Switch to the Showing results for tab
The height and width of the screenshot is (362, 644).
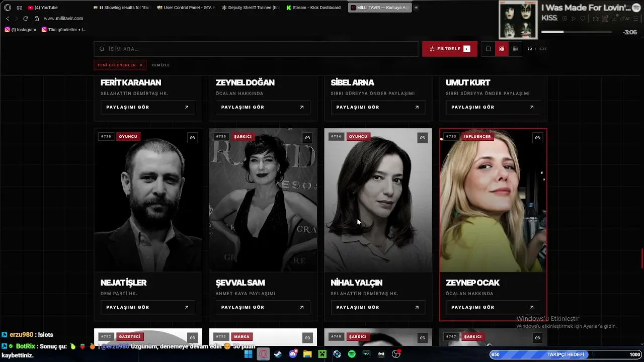coord(122,8)
